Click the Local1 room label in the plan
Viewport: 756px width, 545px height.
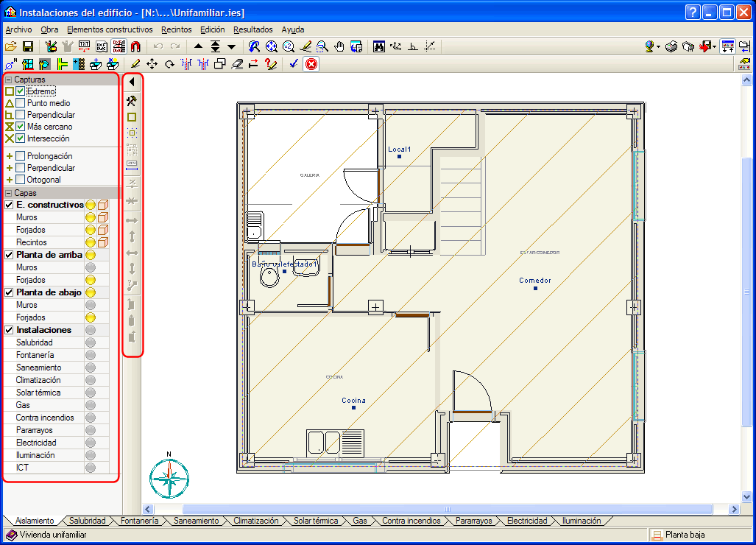(399, 150)
